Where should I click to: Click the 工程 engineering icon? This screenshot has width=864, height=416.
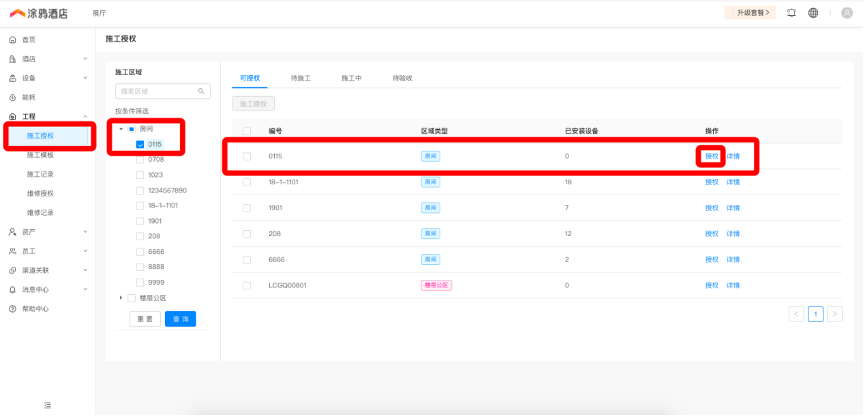click(x=13, y=117)
